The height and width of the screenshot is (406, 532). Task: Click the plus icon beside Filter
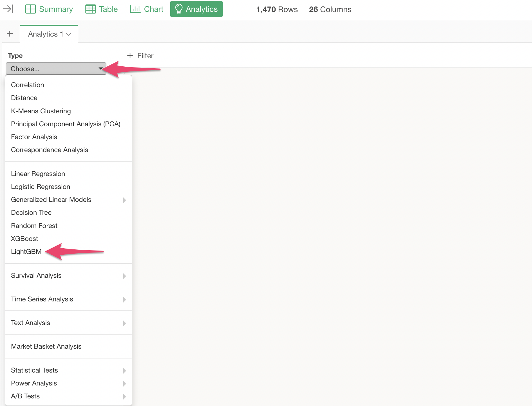[130, 56]
